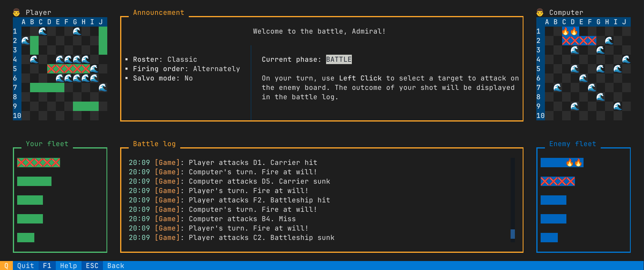Viewport: 644px width, 270px height.
Task: Fire at cell J10 on the Computer board
Action: coord(626,116)
